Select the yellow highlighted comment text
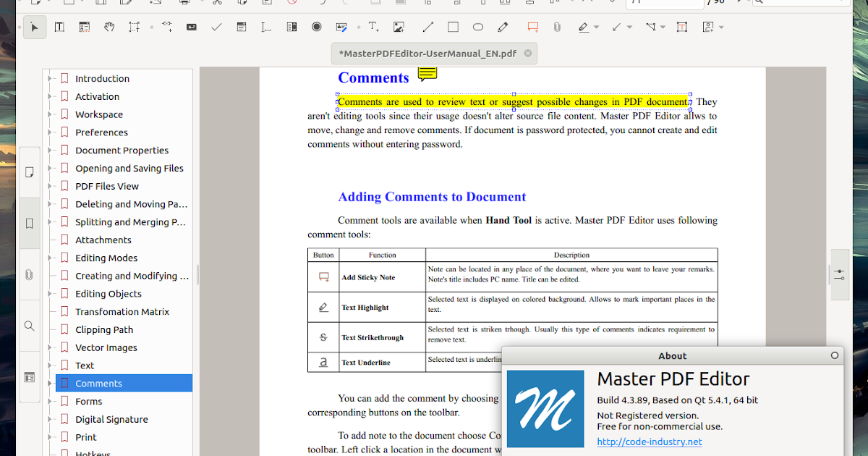 (x=514, y=102)
